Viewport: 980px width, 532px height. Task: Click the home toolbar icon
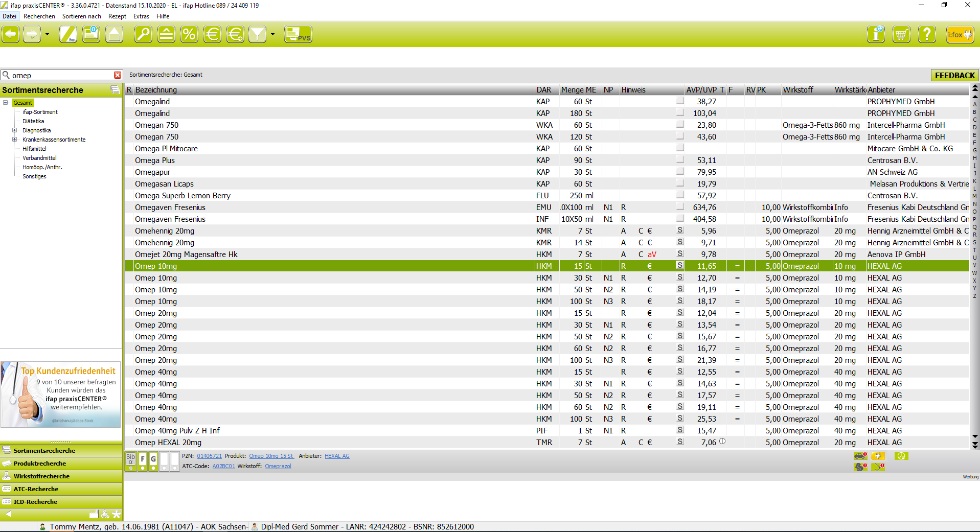point(115,35)
